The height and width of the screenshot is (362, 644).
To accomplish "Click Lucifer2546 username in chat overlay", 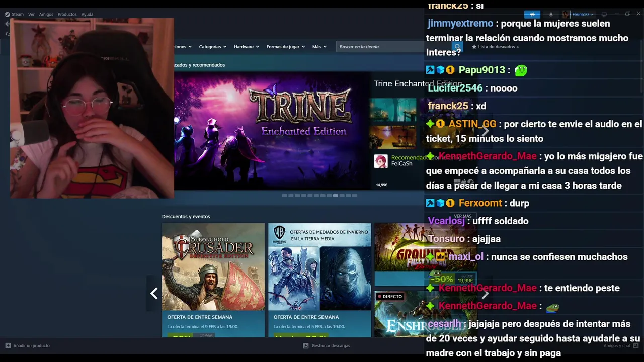I will 455,88.
